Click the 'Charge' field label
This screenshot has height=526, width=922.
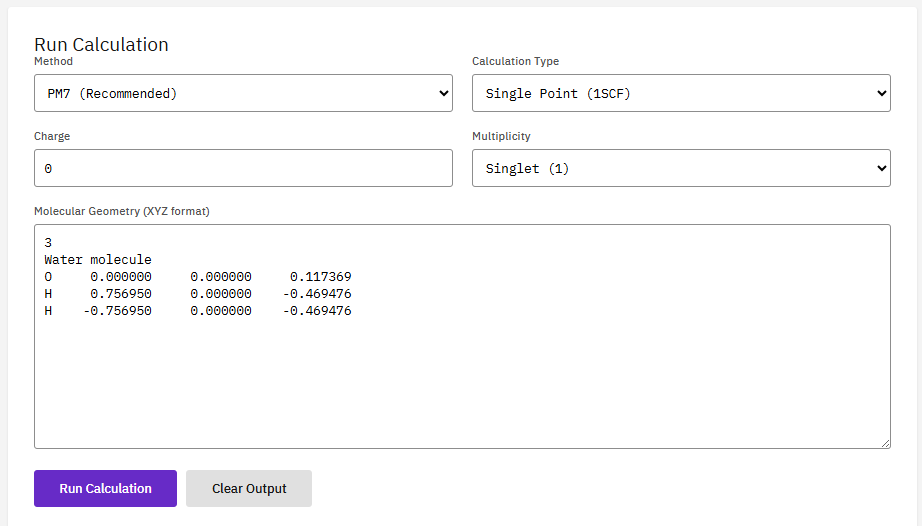pyautogui.click(x=52, y=136)
